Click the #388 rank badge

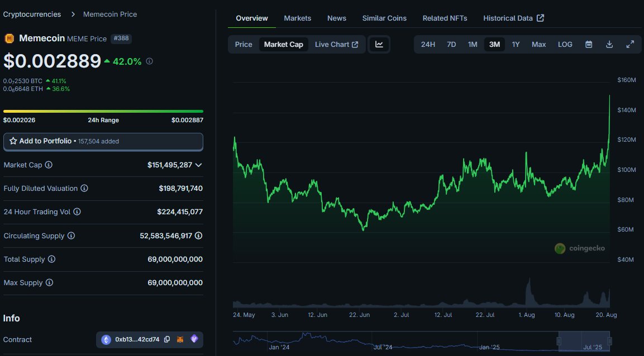(x=121, y=38)
